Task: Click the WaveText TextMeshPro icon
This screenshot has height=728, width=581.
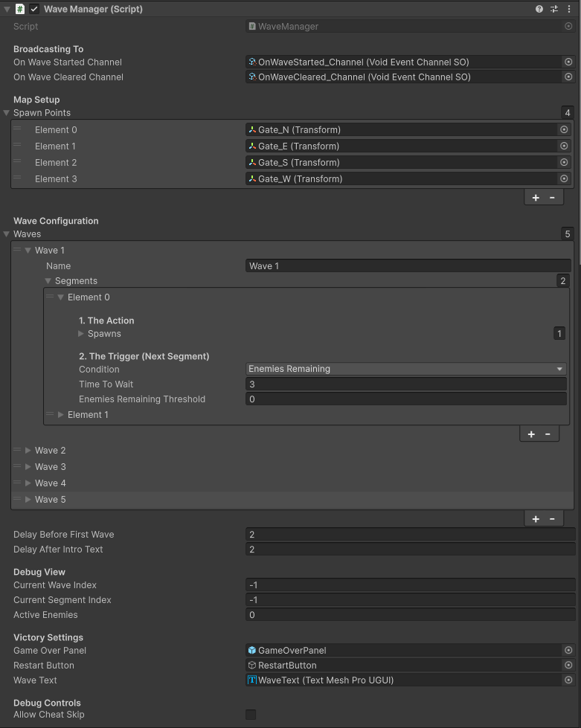Action: click(252, 680)
